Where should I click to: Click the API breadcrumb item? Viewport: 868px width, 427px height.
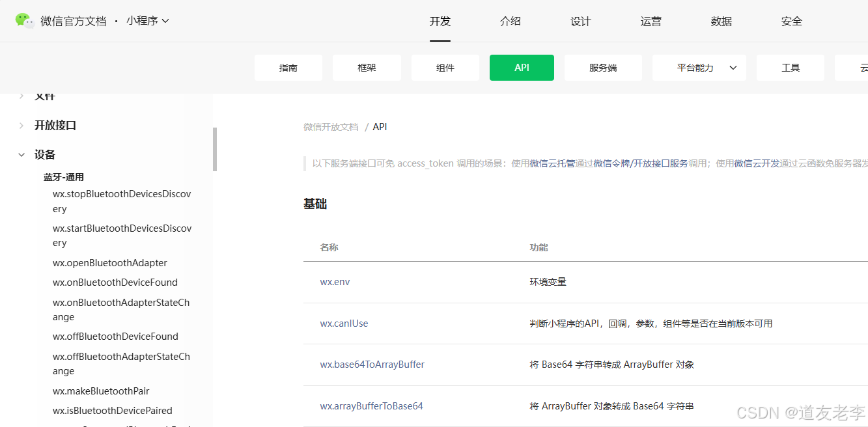pos(380,127)
